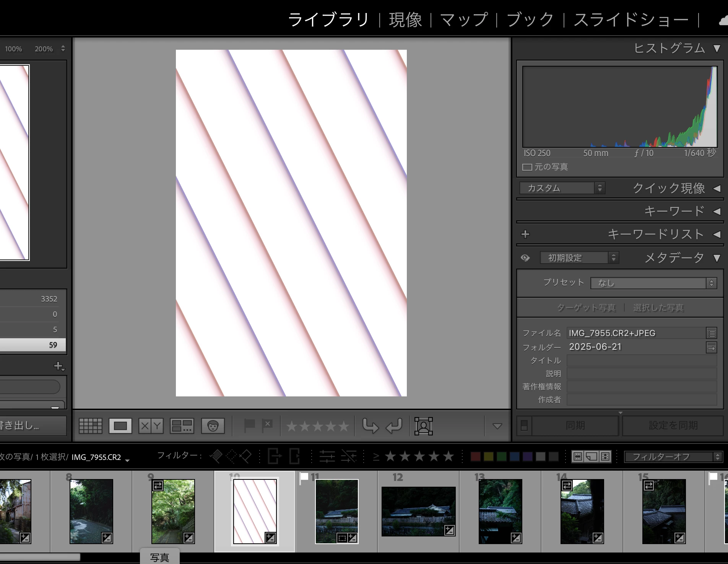Filter by yellow color label
728x564 pixels.
pos(489,456)
